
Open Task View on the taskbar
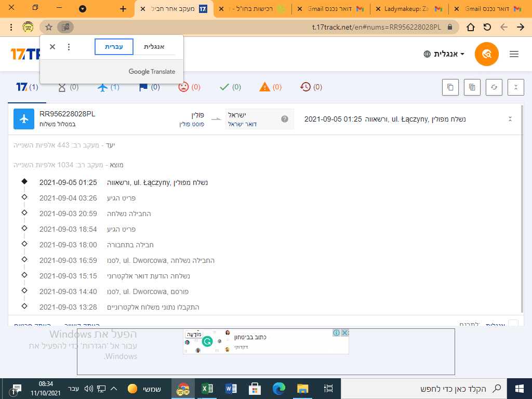[328, 389]
